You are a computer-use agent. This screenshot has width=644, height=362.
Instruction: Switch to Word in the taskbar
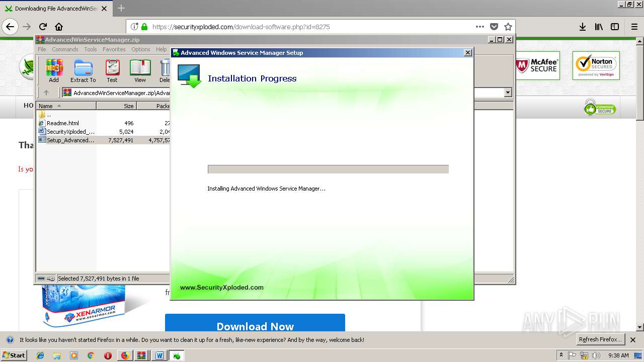click(x=159, y=355)
